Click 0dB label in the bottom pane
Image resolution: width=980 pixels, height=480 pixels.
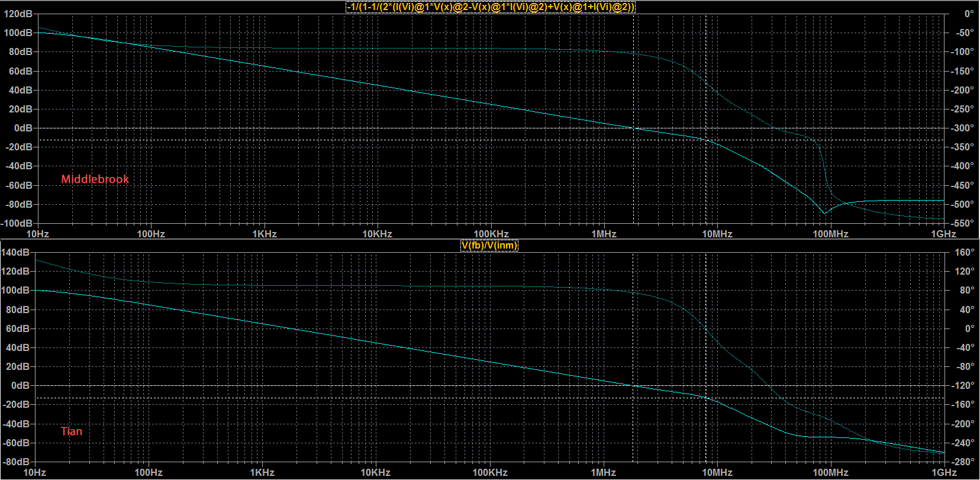click(20, 385)
